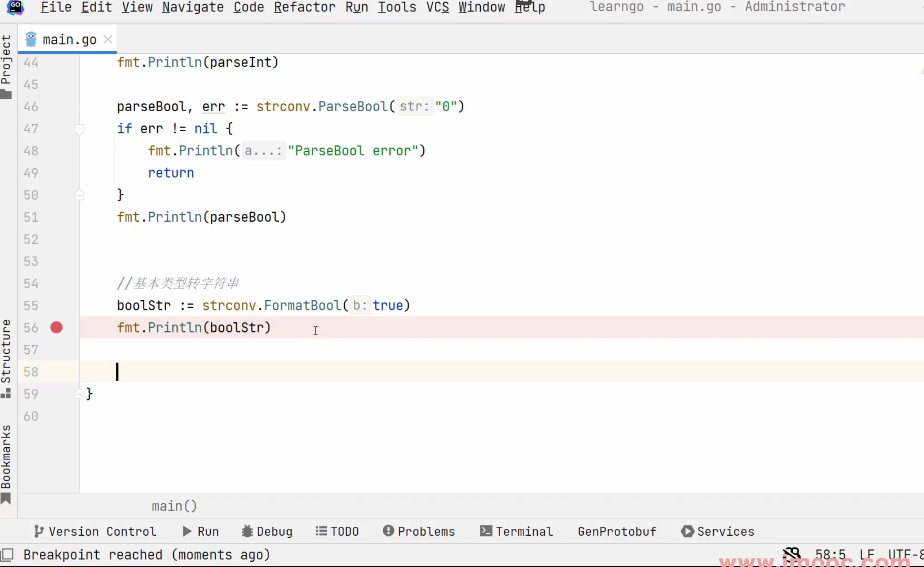Open the Problems tool window

tap(419, 531)
